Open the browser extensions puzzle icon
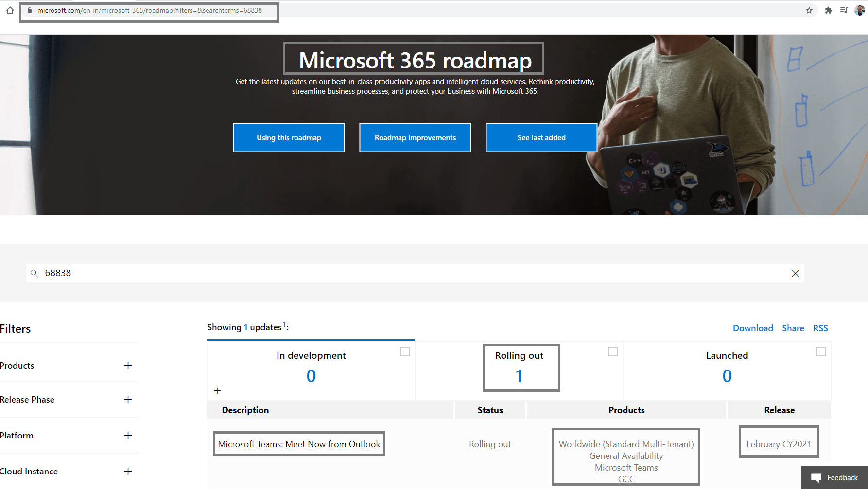 click(829, 10)
